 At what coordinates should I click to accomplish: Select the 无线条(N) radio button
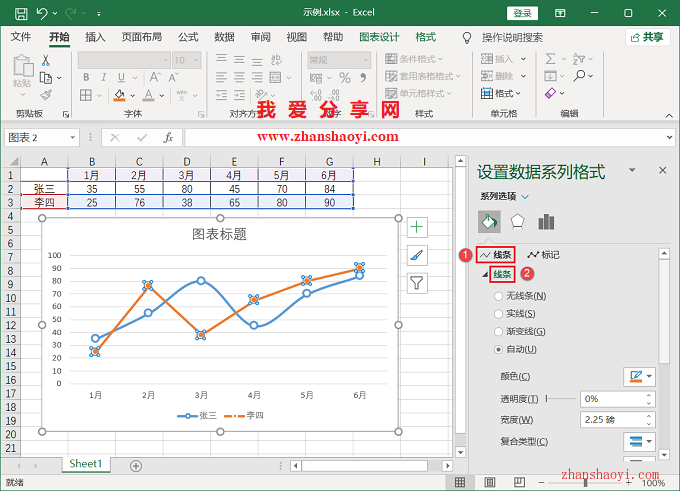click(498, 296)
